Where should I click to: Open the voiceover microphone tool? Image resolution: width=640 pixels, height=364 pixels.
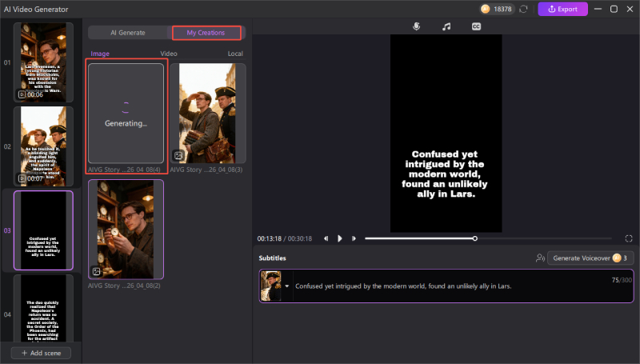tap(417, 26)
